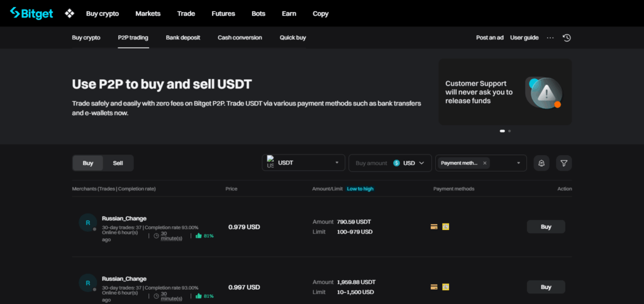Click the 0.997 USD price

click(x=245, y=287)
